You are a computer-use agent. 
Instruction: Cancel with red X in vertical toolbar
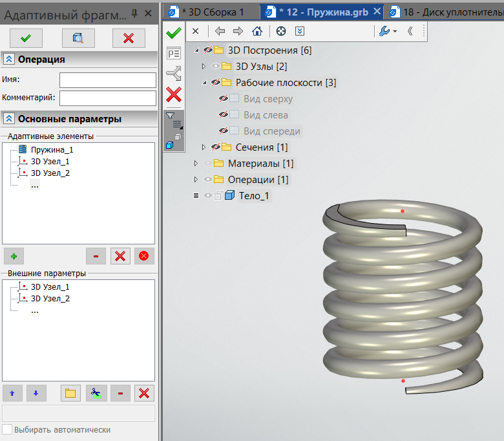(174, 94)
